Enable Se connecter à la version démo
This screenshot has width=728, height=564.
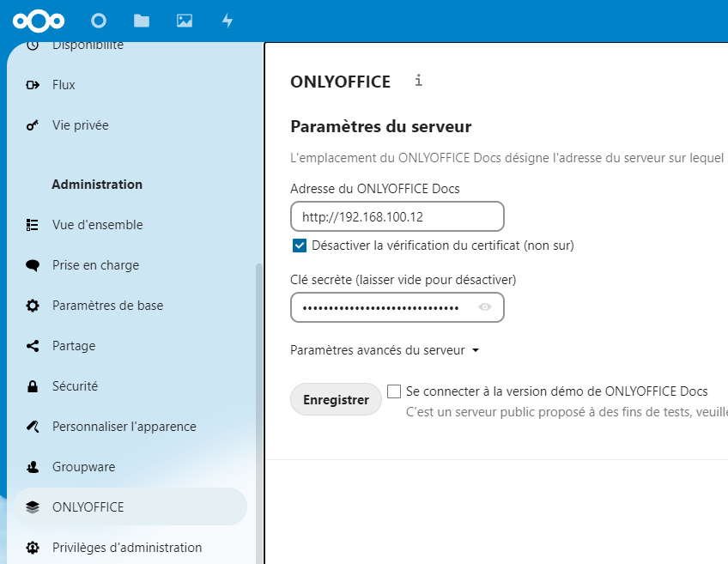coord(394,391)
